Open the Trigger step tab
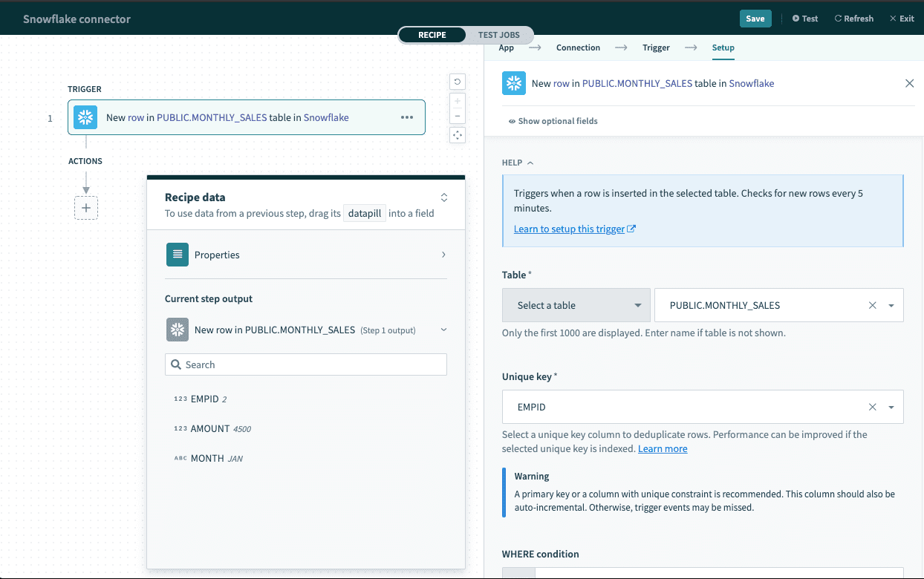924x579 pixels. tap(656, 48)
